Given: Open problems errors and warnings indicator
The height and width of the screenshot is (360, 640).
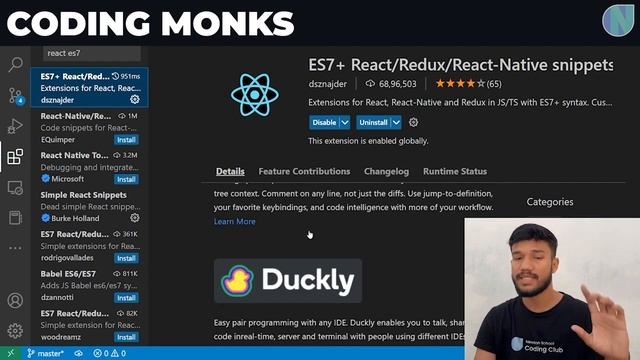Looking at the screenshot, I should click(x=109, y=353).
